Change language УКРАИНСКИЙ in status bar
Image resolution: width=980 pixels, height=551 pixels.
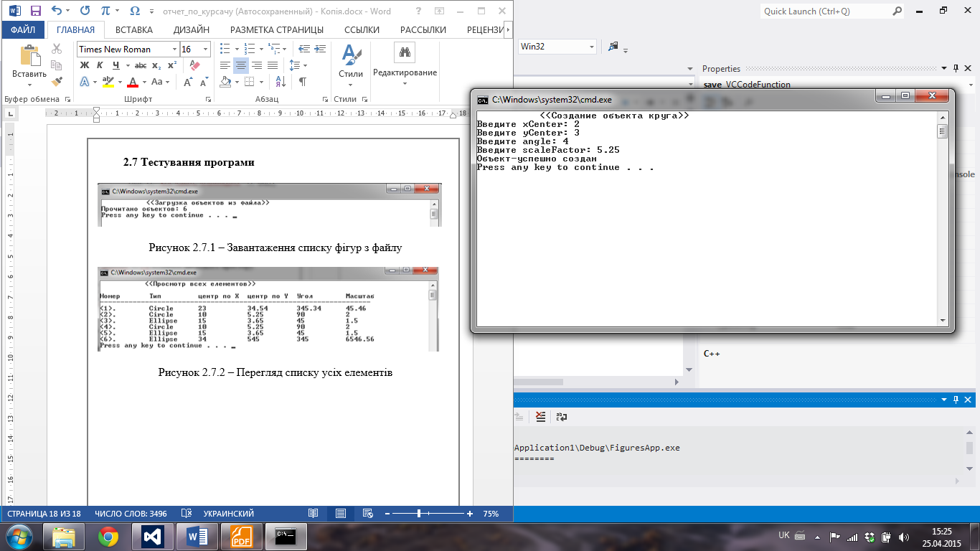click(x=229, y=514)
